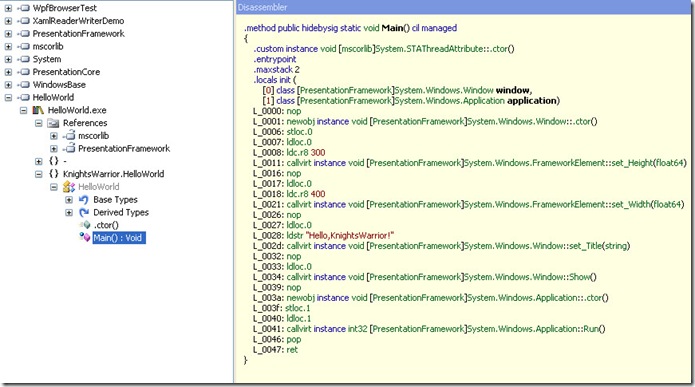Screen dimensions: 695x387
Task: Click the Derived Types arrow icon
Action: [x=84, y=212]
